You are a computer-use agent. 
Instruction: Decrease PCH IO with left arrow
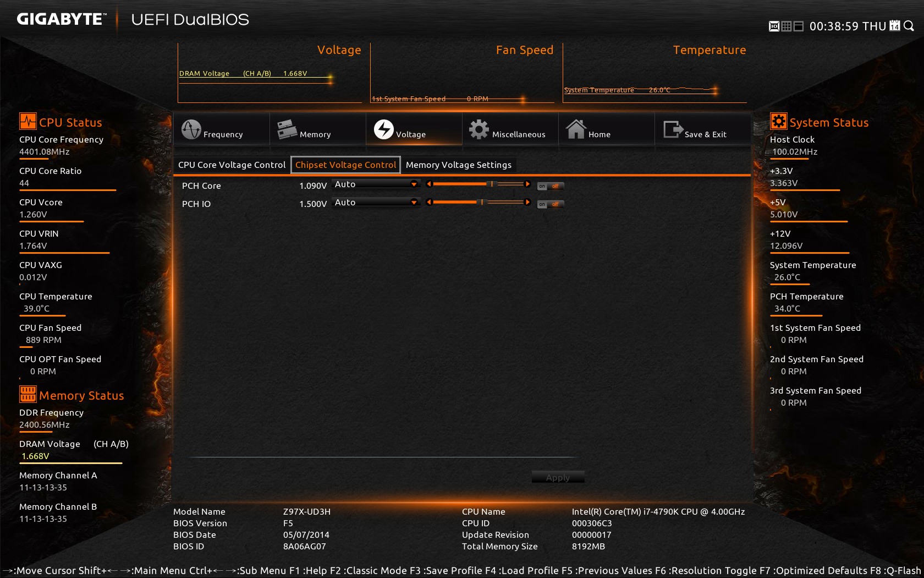point(429,202)
